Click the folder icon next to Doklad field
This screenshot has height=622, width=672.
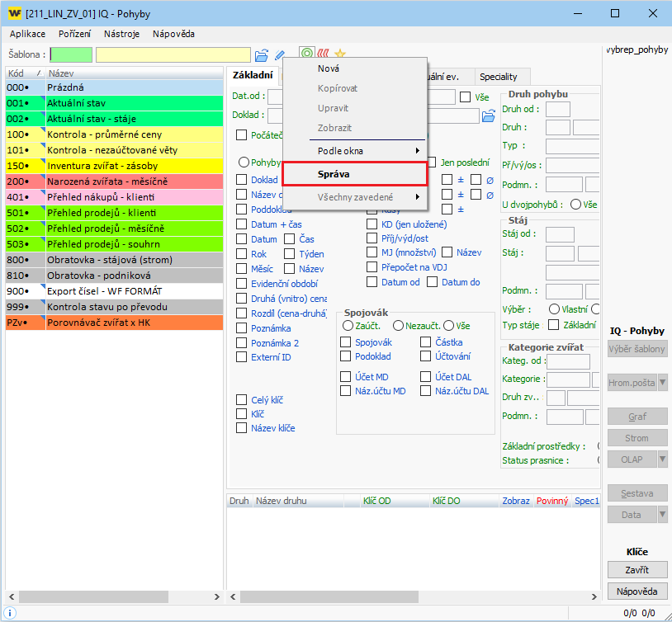(x=488, y=116)
